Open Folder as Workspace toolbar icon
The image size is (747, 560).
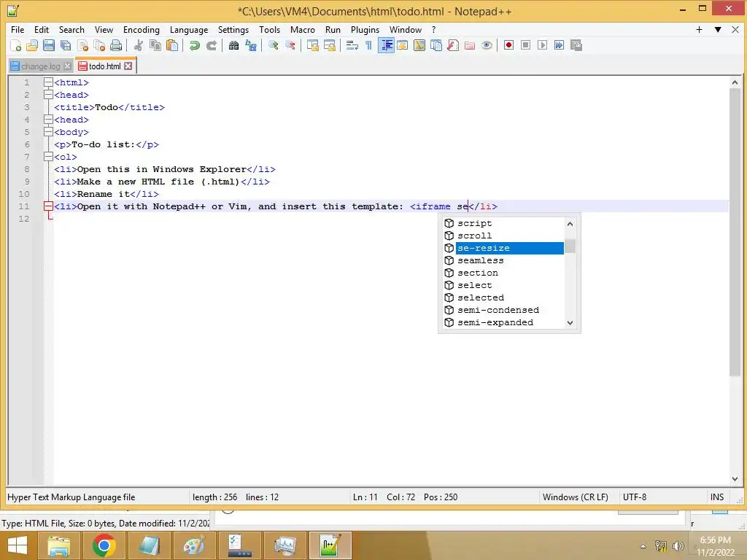(x=470, y=46)
